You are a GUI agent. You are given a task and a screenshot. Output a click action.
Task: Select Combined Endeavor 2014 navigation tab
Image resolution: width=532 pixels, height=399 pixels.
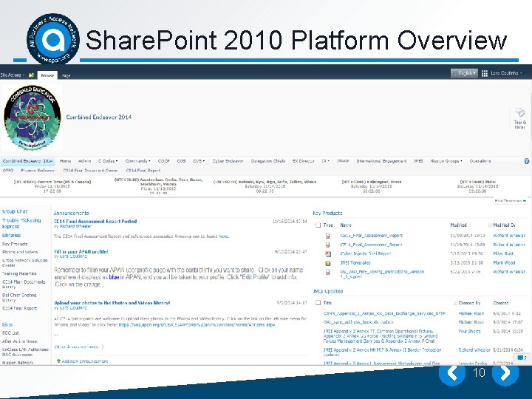[27, 161]
